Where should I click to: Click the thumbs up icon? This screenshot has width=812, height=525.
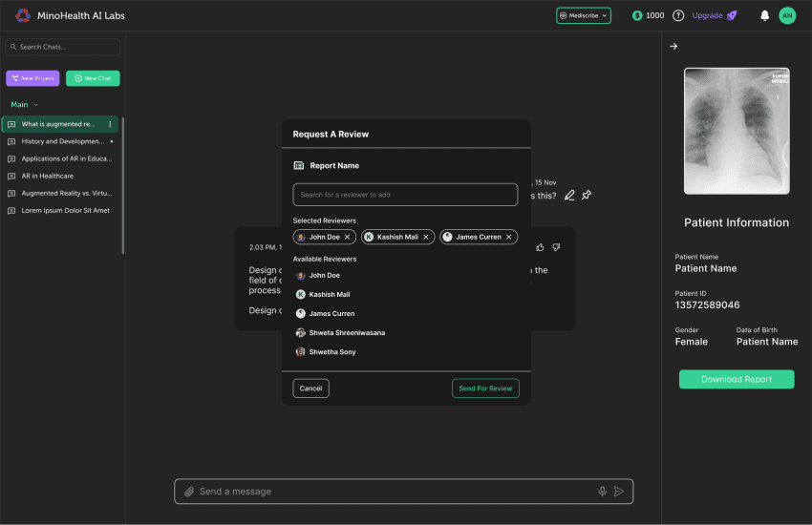point(540,247)
